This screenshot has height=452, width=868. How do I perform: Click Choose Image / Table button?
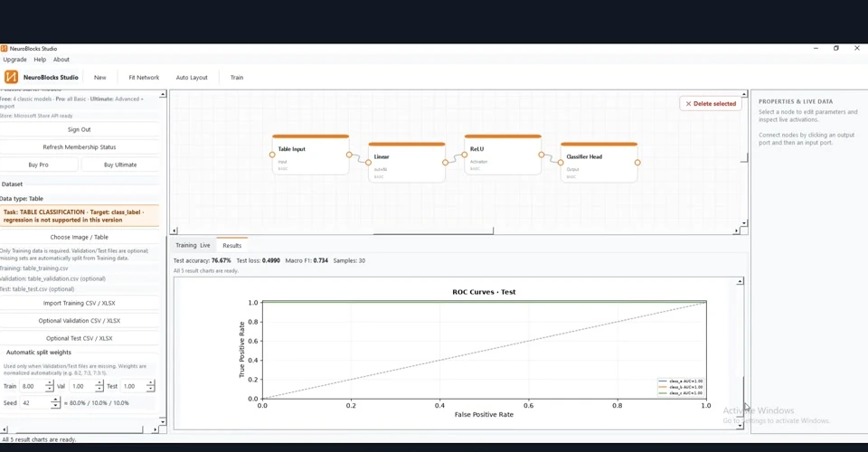click(x=80, y=237)
